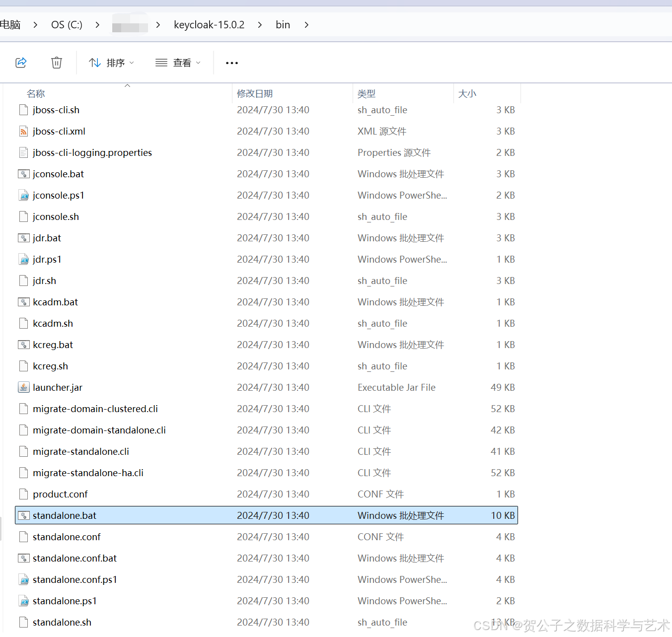Sort by the 类型 column header
The width and height of the screenshot is (672, 637).
[x=367, y=93]
